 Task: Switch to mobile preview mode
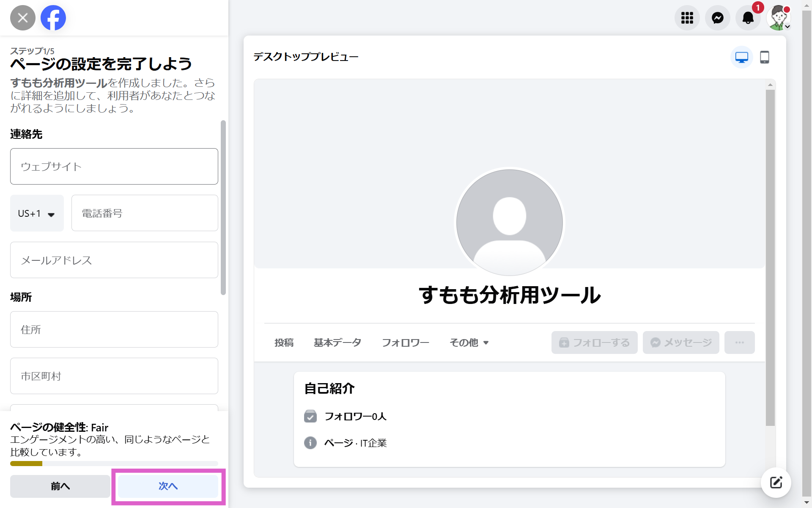pos(764,57)
